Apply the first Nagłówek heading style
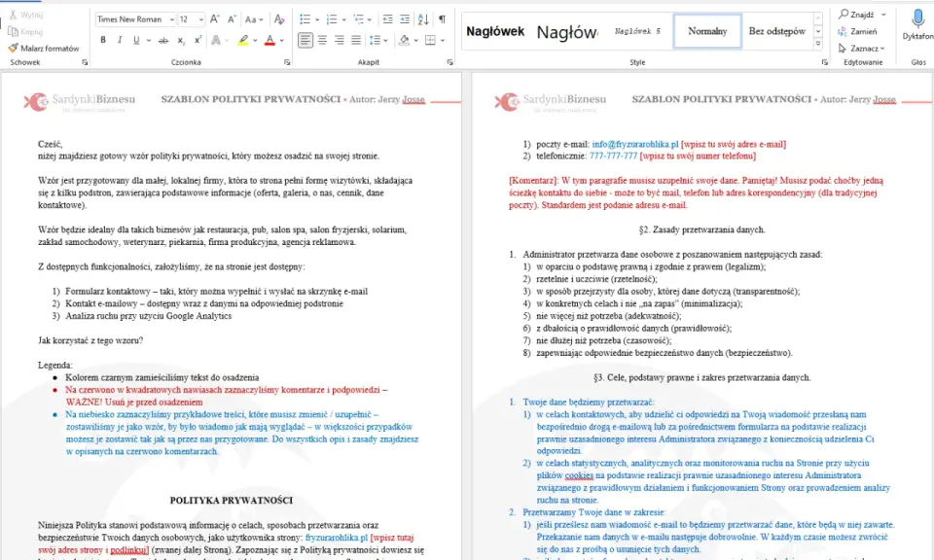 (x=495, y=31)
